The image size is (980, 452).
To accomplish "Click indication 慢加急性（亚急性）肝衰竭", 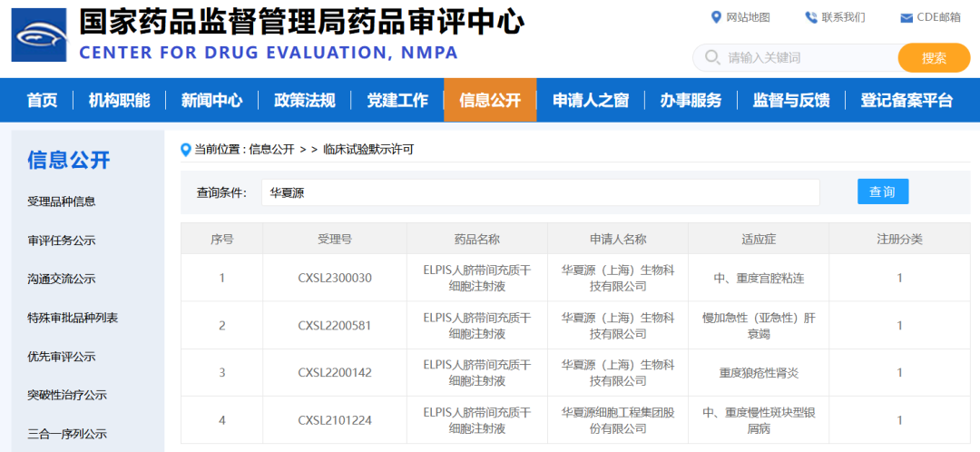I will [x=759, y=326].
